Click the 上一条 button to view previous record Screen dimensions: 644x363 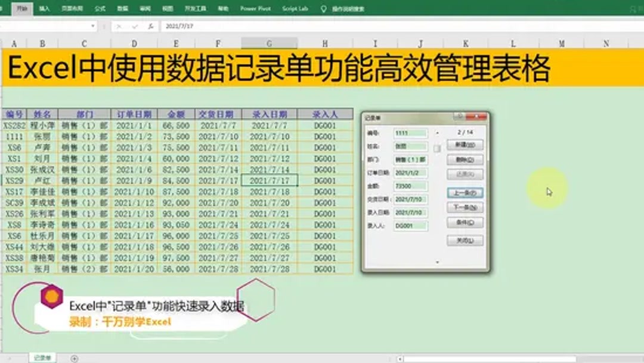point(465,193)
